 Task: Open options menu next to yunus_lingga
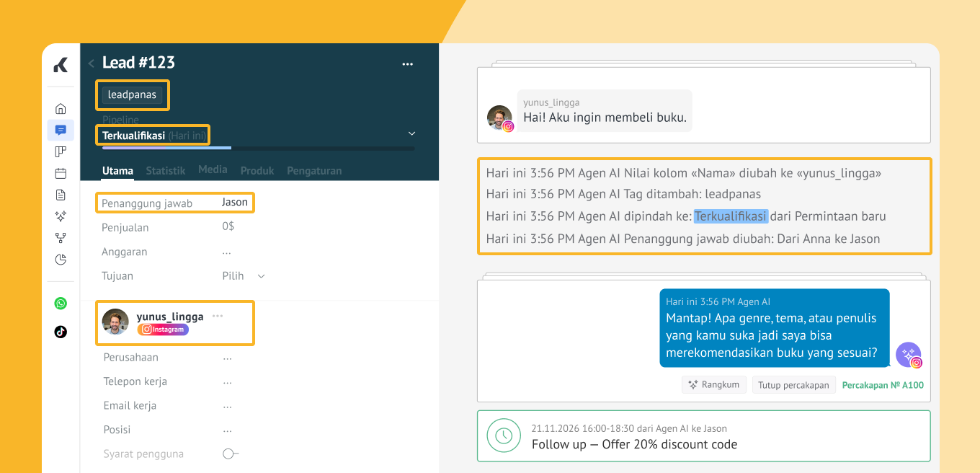coord(218,316)
